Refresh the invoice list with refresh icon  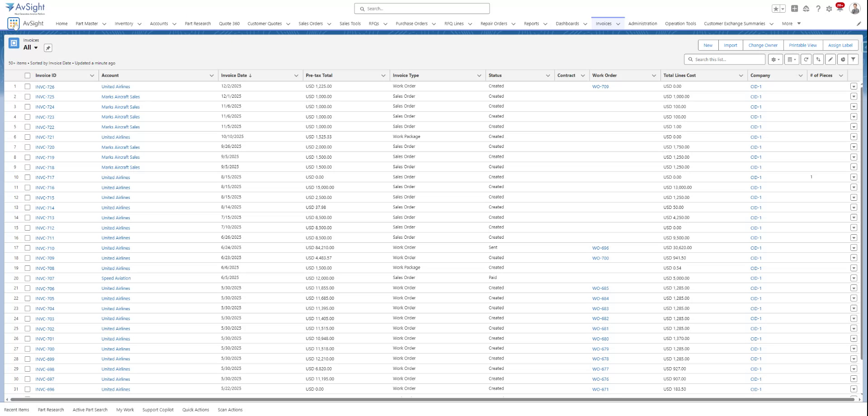[806, 59]
